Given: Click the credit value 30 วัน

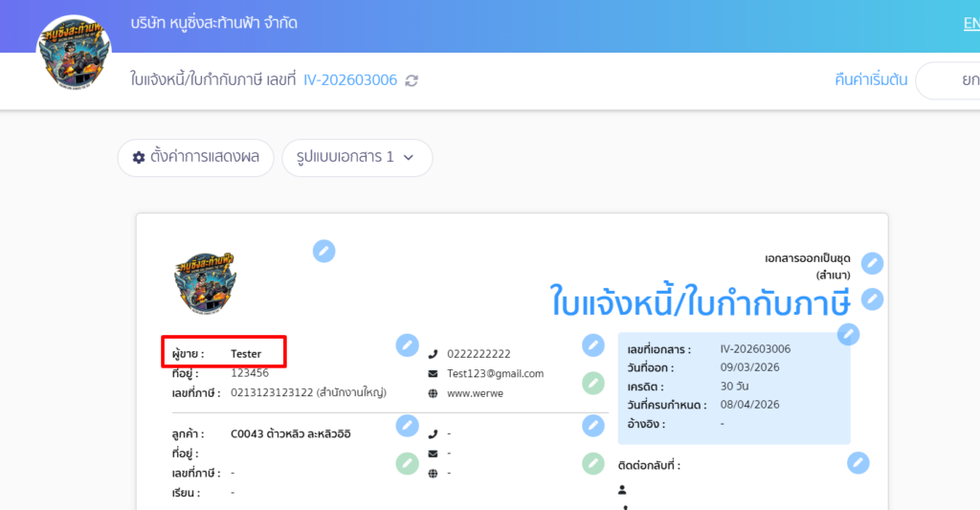Looking at the screenshot, I should click(734, 387).
